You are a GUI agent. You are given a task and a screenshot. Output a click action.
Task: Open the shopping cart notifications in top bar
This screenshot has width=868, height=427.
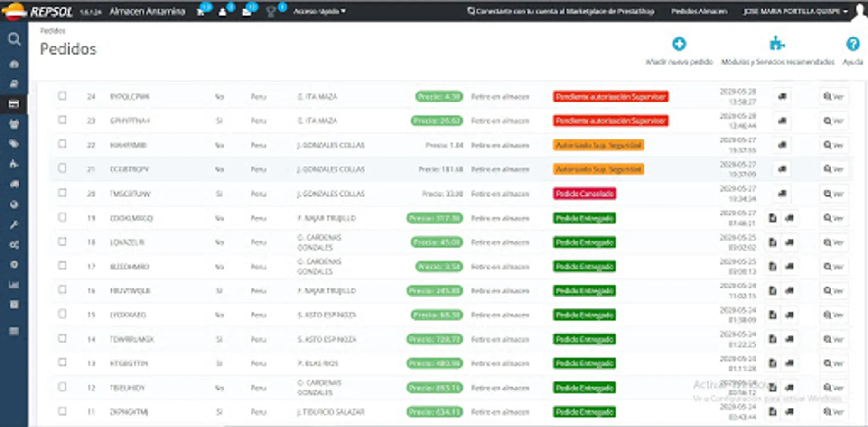pos(201,11)
